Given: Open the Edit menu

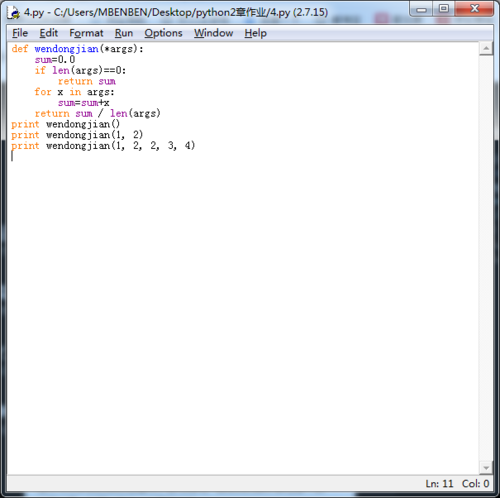Looking at the screenshot, I should pos(49,33).
